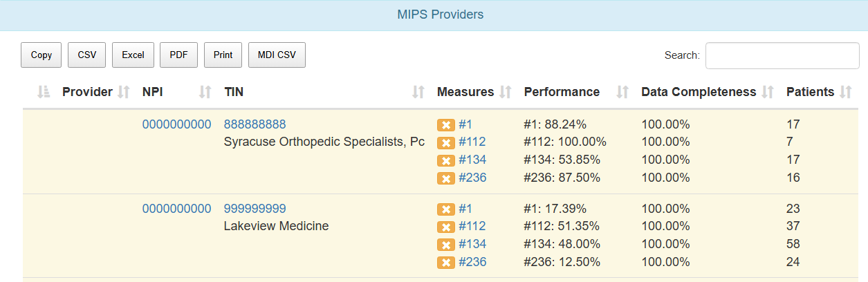
Task: Click the sort icon next to Provider
Action: tap(124, 92)
